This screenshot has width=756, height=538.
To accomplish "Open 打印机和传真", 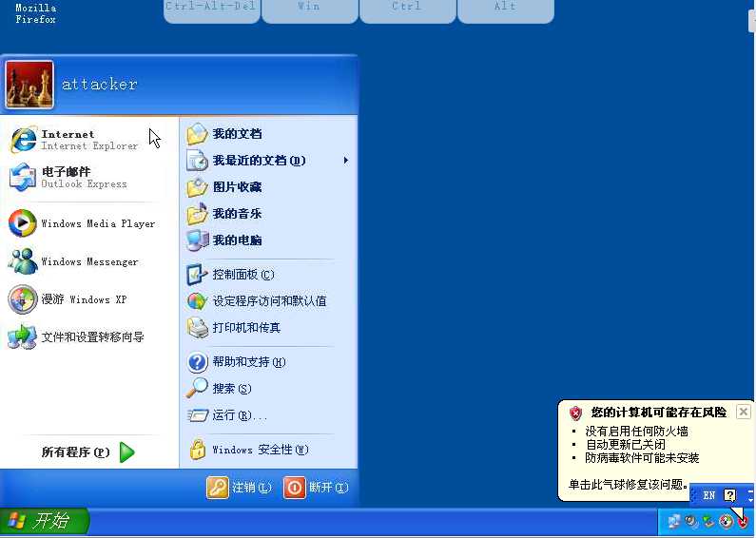I will click(x=268, y=328).
